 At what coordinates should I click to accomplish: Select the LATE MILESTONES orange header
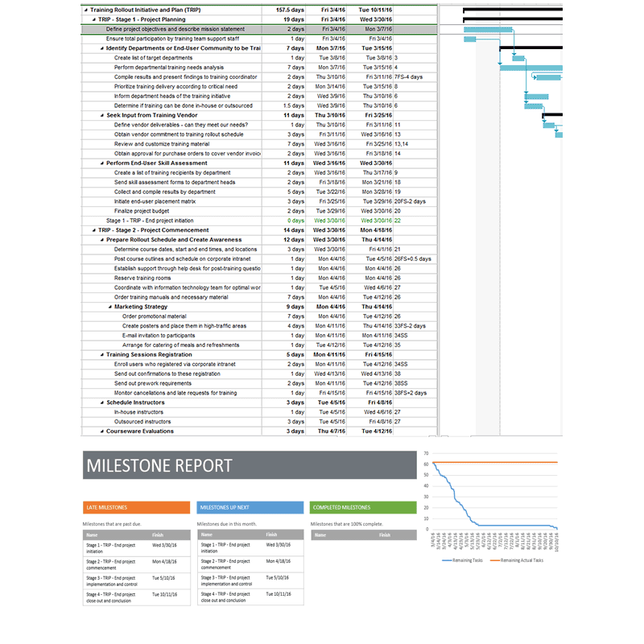point(136,508)
